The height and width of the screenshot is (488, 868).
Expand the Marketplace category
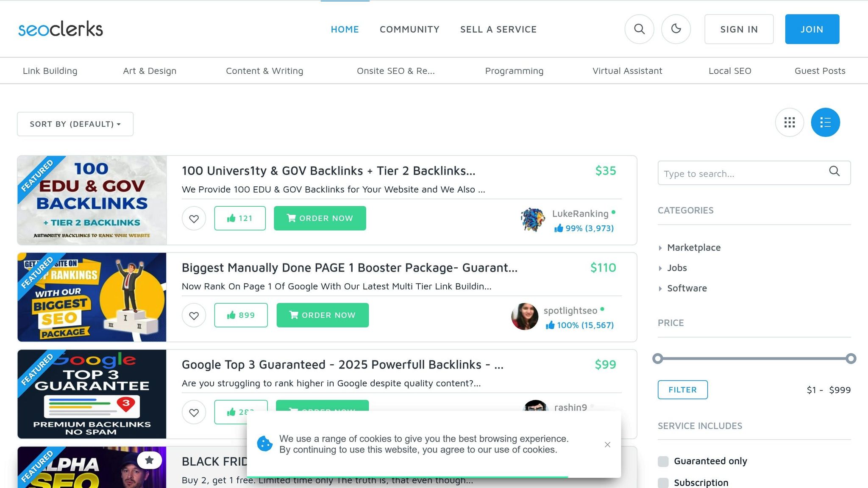click(694, 247)
